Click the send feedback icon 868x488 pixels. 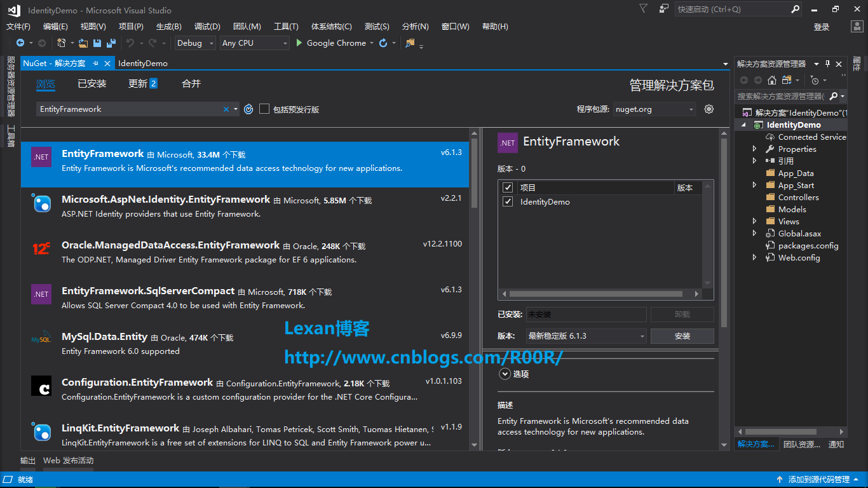click(664, 9)
